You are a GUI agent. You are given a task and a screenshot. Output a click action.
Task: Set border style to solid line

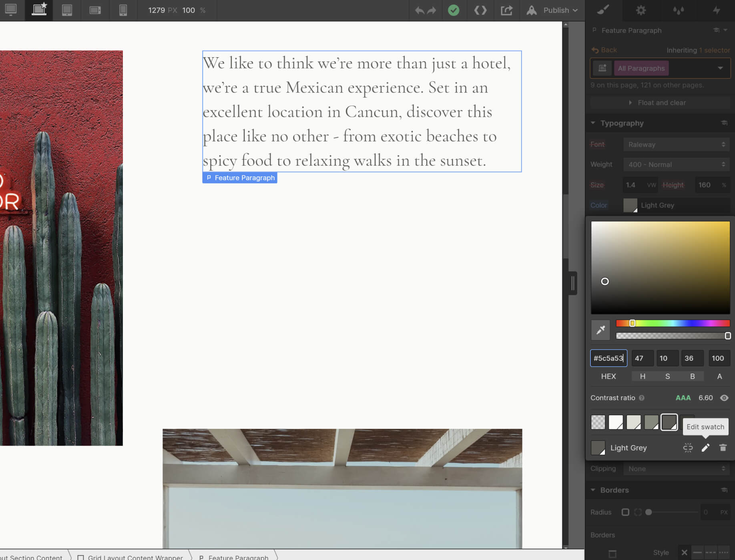[x=697, y=553]
